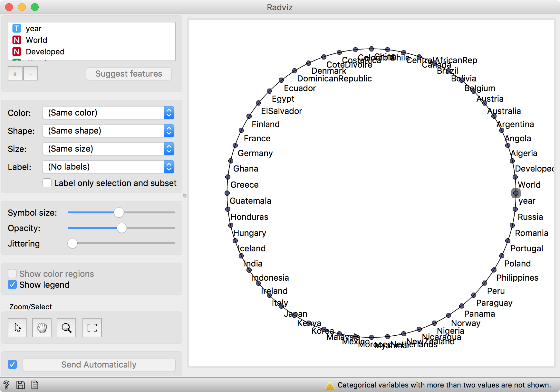560x392 pixels.
Task: Open the Color dropdown
Action: (108, 113)
